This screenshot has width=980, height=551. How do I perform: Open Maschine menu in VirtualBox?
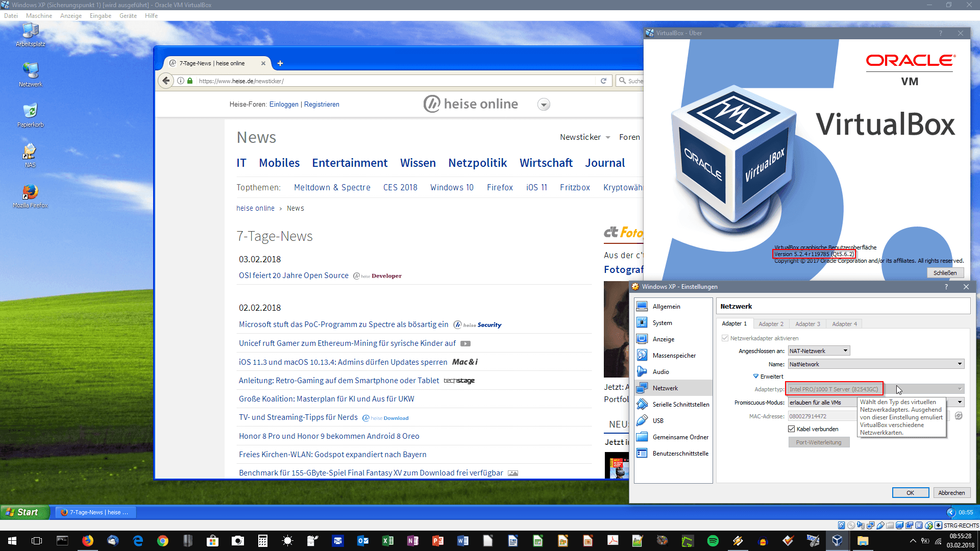[39, 16]
